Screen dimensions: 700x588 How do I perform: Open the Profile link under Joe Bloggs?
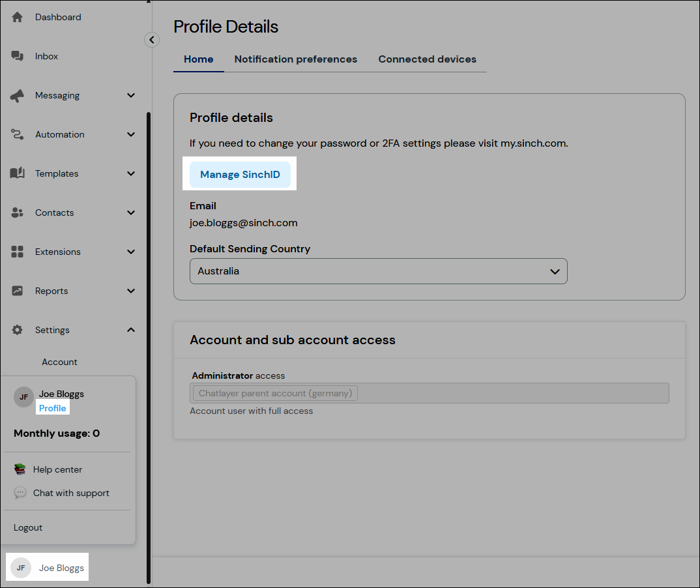(52, 408)
